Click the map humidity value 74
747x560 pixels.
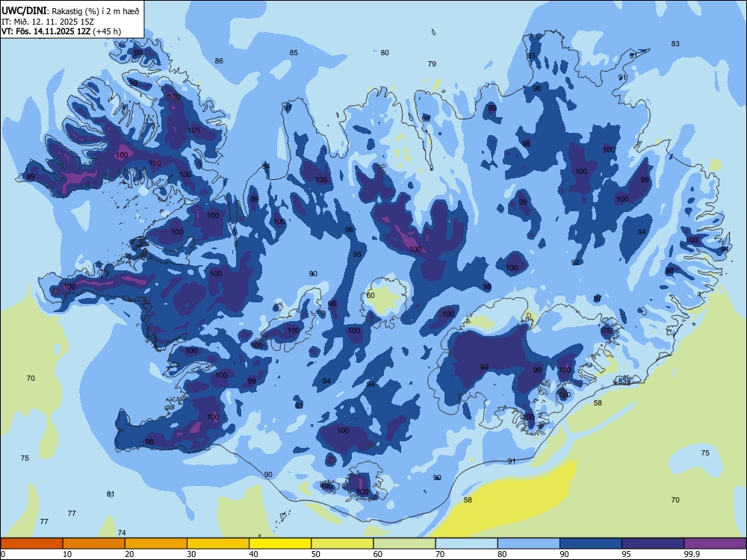coord(122,533)
